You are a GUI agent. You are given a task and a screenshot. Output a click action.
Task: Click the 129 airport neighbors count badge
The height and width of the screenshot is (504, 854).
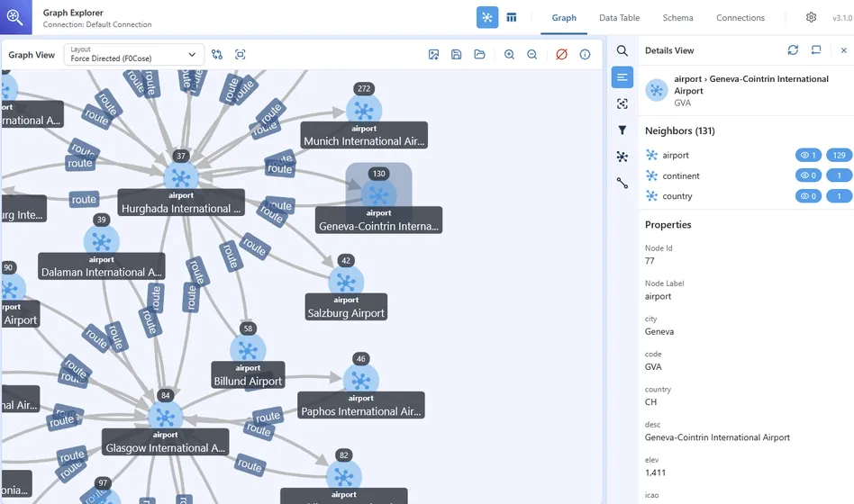[x=840, y=155]
